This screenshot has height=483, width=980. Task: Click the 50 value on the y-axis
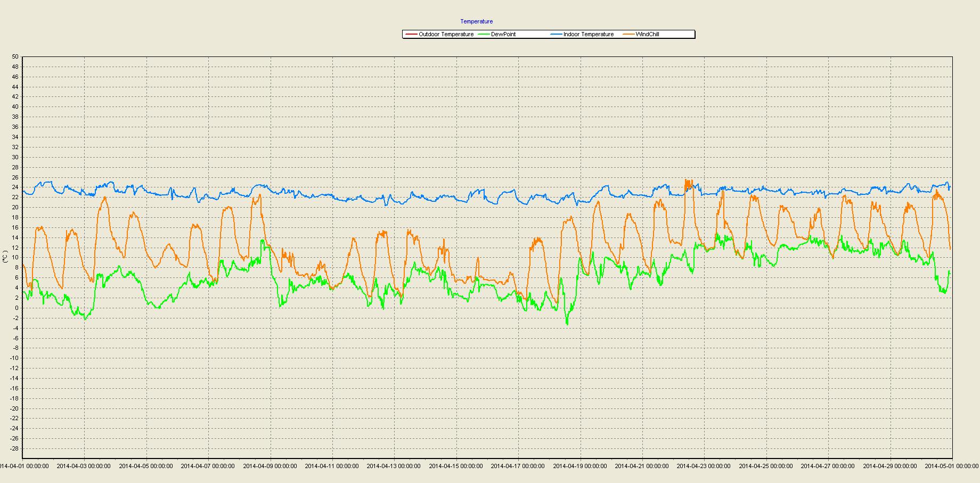15,57
